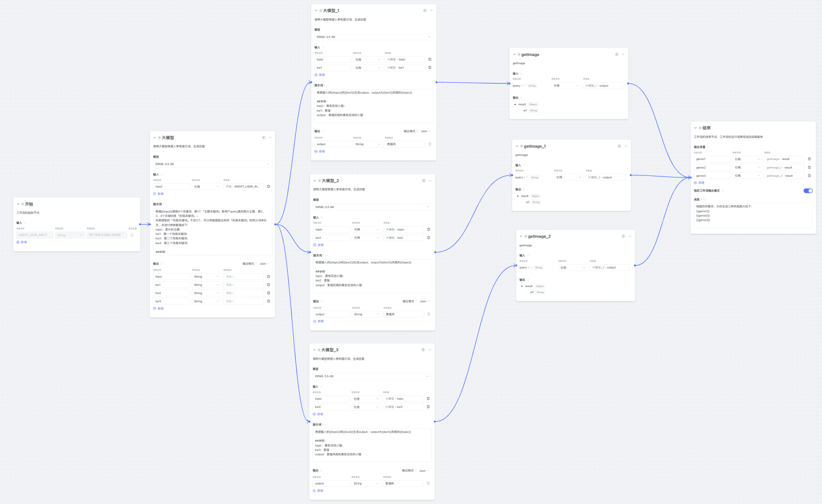Screen dimensions: 822x504
Task: Delete kw3 output row in 大模型 node
Action: pos(268,301)
